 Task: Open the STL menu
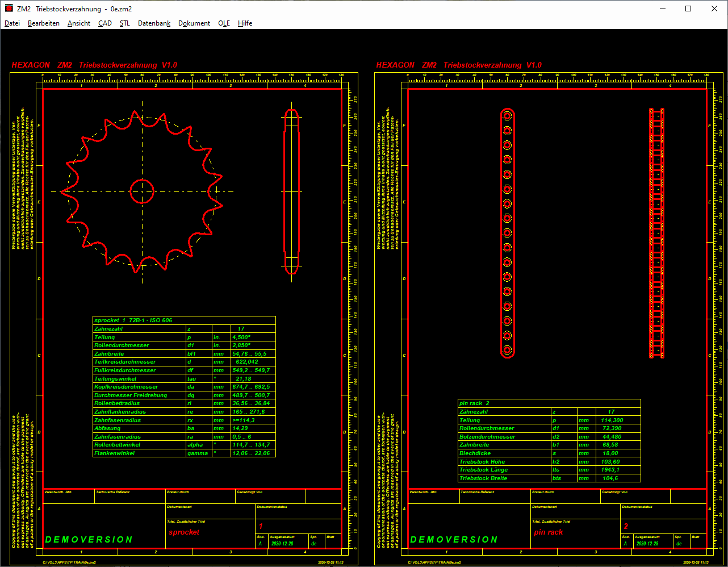125,23
